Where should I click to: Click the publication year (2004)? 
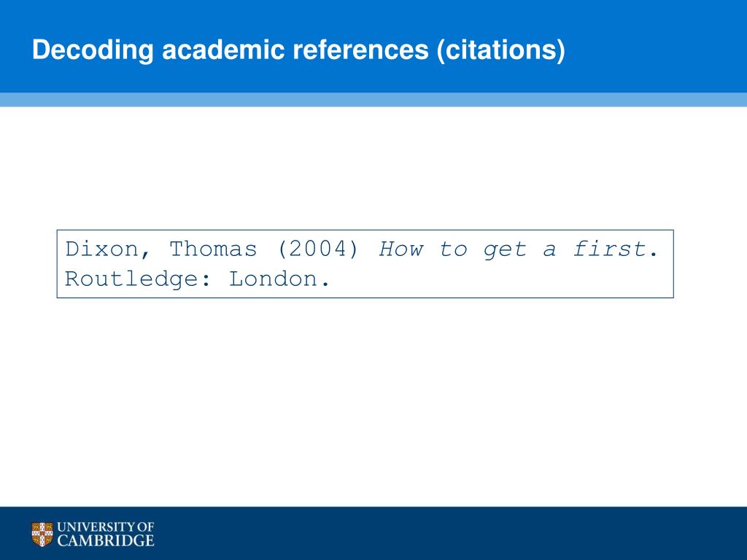(x=318, y=249)
